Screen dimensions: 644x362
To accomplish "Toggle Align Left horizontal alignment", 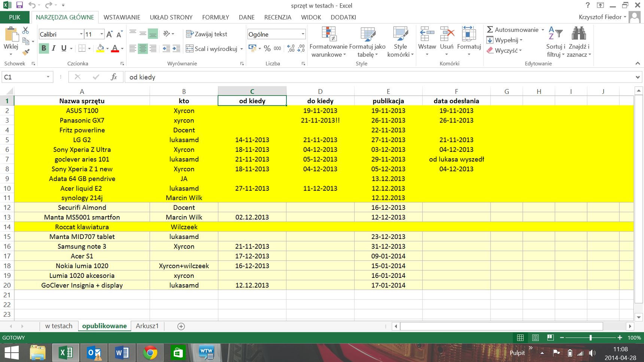I will 133,48.
